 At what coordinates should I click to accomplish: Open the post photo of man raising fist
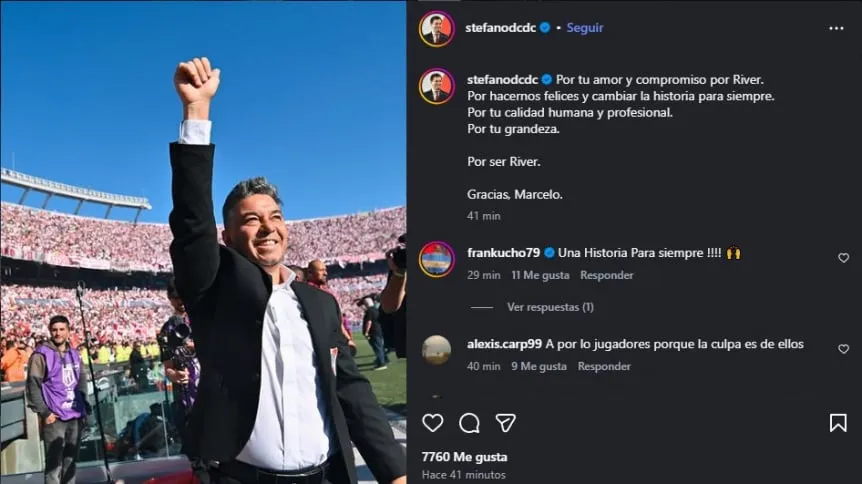[x=203, y=242]
